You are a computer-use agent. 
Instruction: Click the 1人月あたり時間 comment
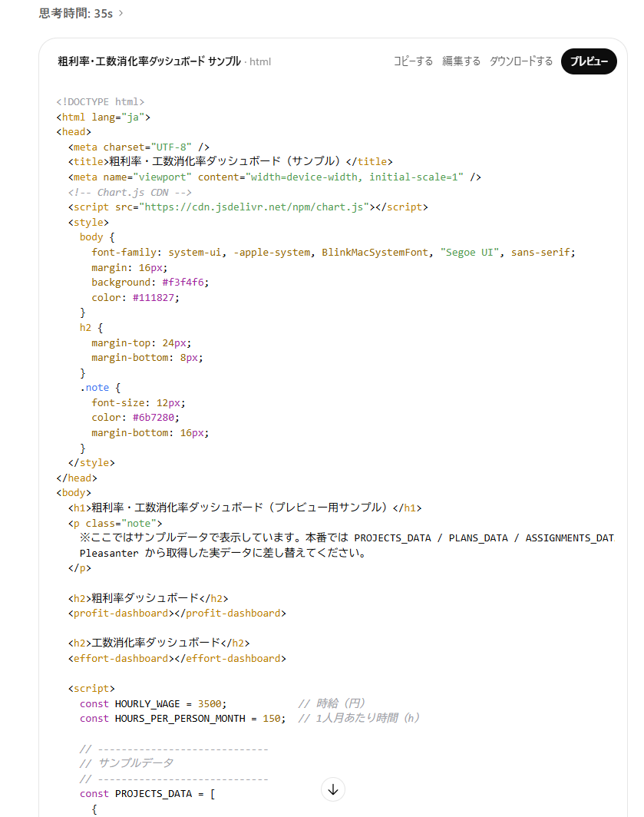point(358,718)
